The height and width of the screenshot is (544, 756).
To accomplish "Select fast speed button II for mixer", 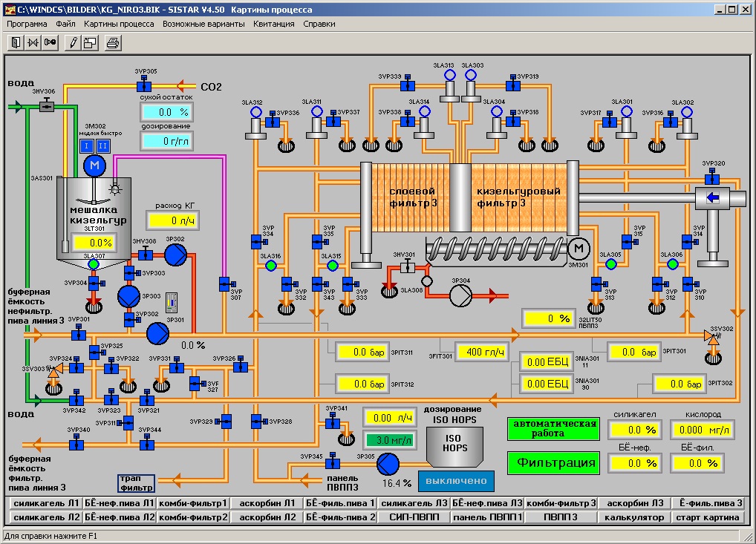I will (103, 145).
